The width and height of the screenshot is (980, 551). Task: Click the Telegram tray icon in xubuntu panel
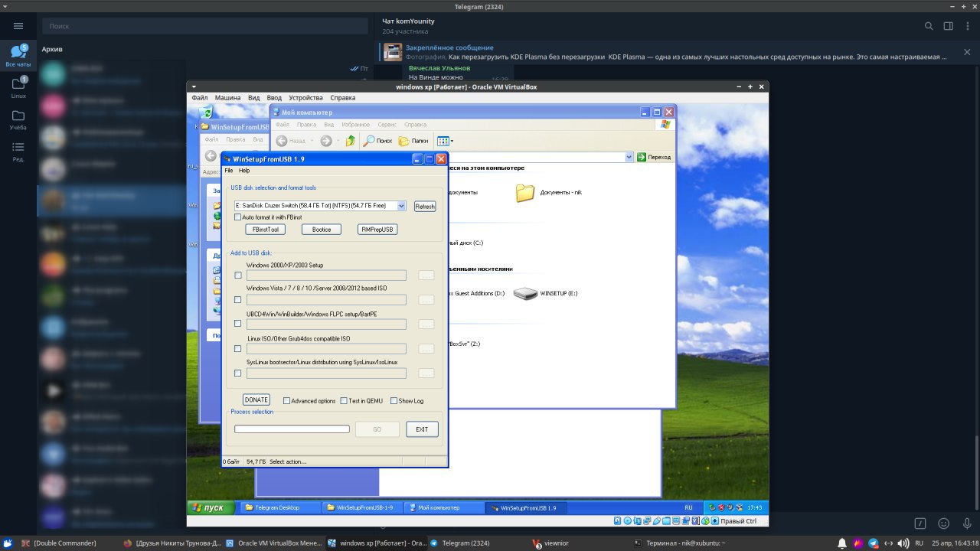pos(874,543)
